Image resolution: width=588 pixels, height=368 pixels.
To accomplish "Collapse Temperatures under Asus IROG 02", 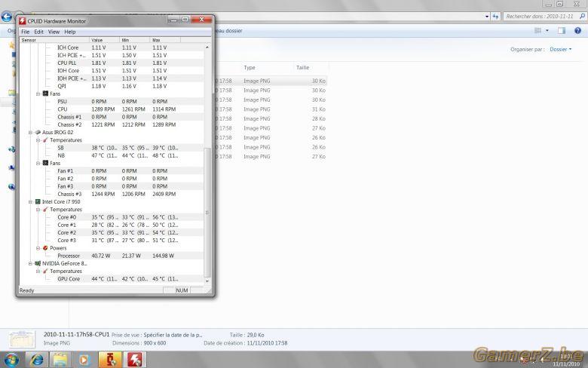I will point(38,140).
